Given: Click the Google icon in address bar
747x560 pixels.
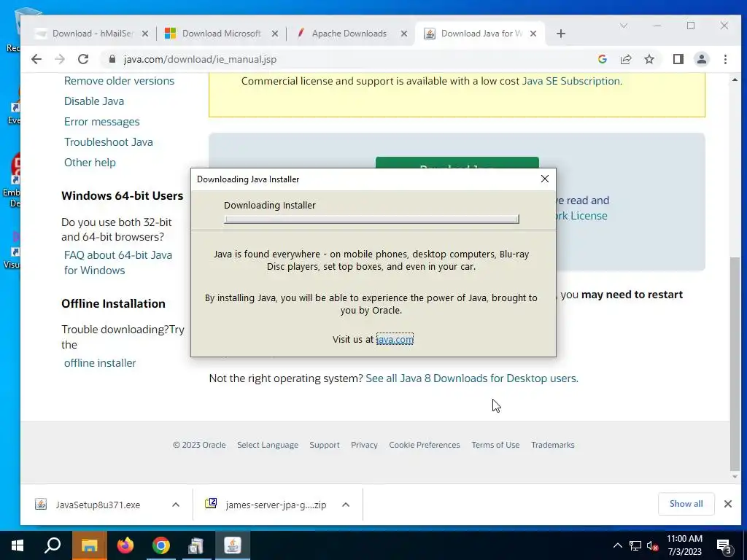Looking at the screenshot, I should point(602,59).
